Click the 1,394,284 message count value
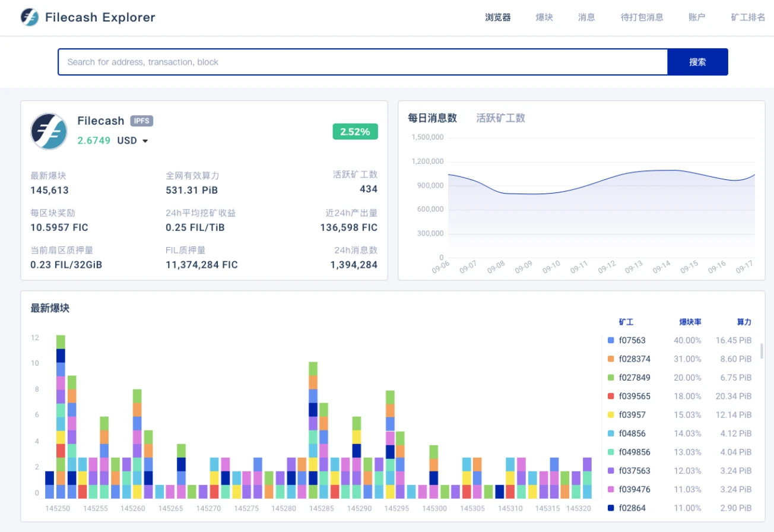774x532 pixels. coord(354,265)
